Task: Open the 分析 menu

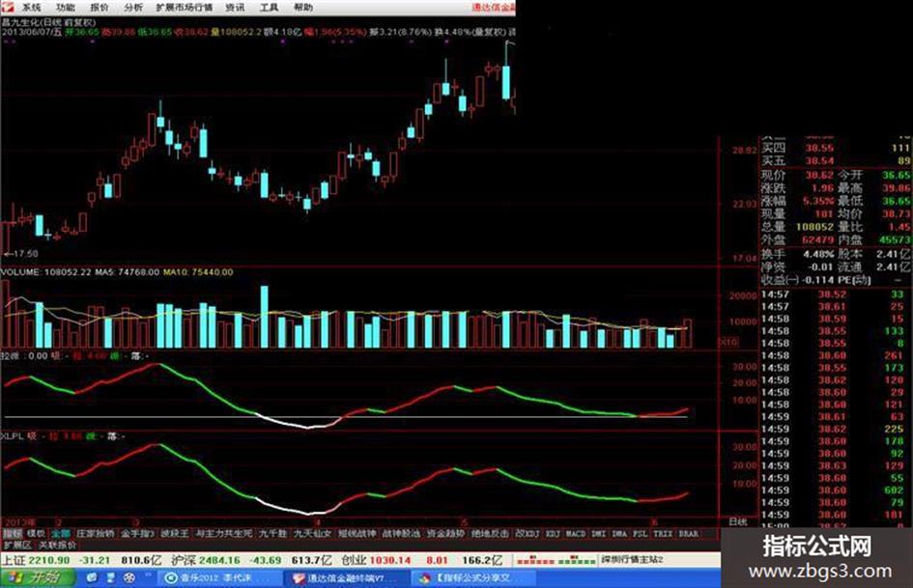Action: click(133, 7)
